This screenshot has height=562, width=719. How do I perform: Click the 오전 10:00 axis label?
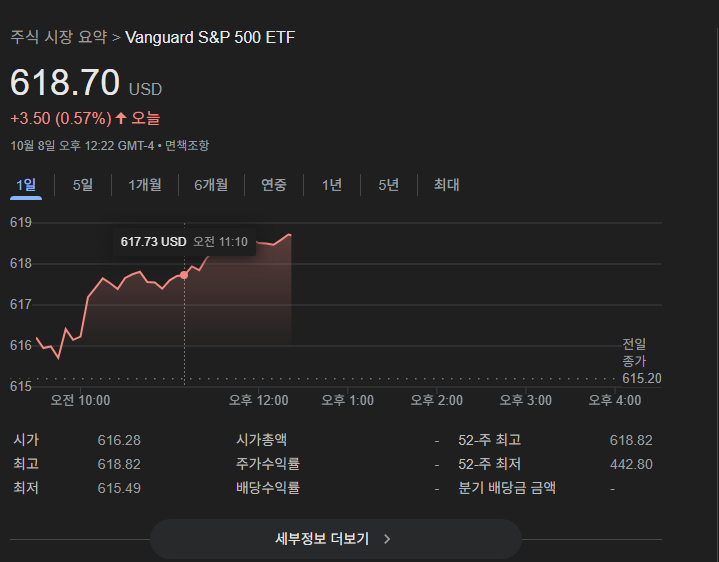[80, 400]
